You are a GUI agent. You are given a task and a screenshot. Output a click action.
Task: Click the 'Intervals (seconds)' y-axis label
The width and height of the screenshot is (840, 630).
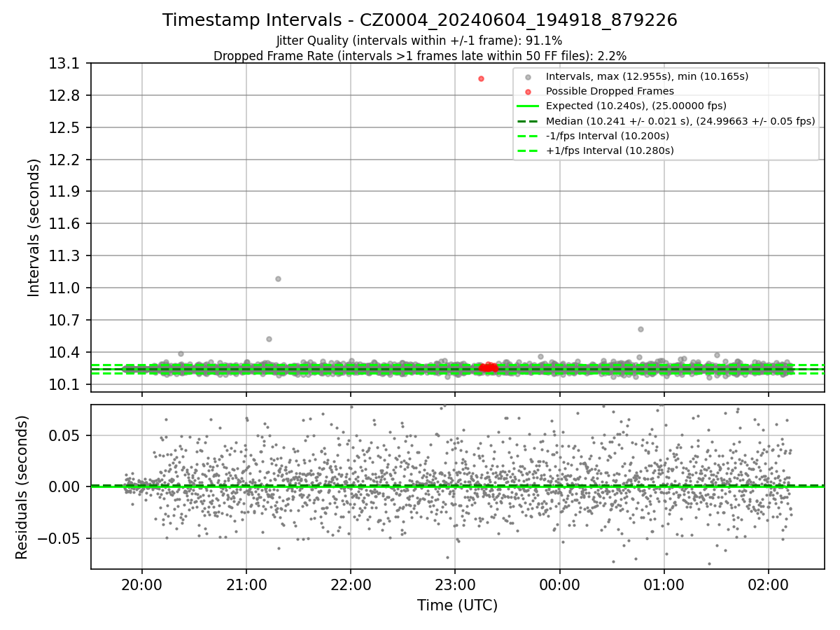pos(34,227)
